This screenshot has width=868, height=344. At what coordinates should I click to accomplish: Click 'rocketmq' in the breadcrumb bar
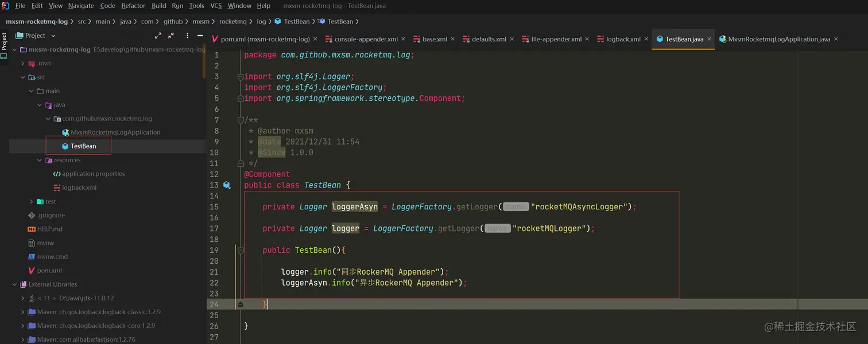(232, 21)
